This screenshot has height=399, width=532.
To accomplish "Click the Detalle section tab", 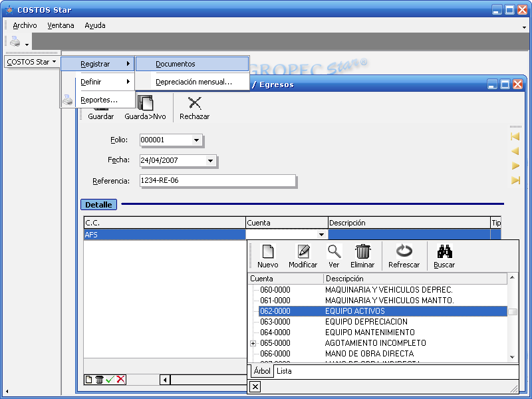I will tap(98, 205).
